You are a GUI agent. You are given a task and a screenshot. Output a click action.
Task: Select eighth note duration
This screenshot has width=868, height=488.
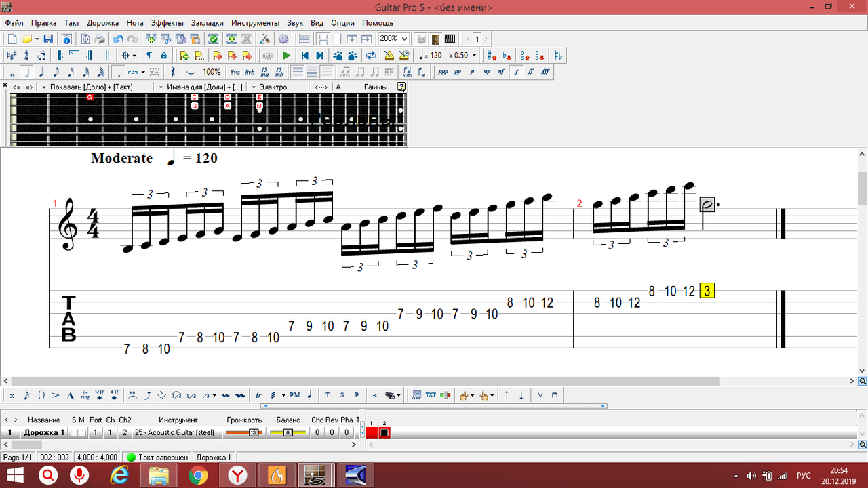(x=56, y=72)
